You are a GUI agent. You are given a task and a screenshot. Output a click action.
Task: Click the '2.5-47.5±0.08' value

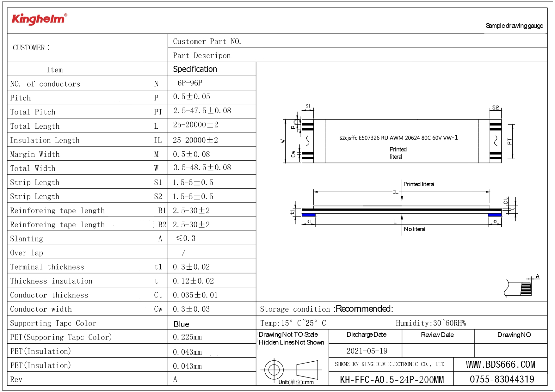(202, 111)
